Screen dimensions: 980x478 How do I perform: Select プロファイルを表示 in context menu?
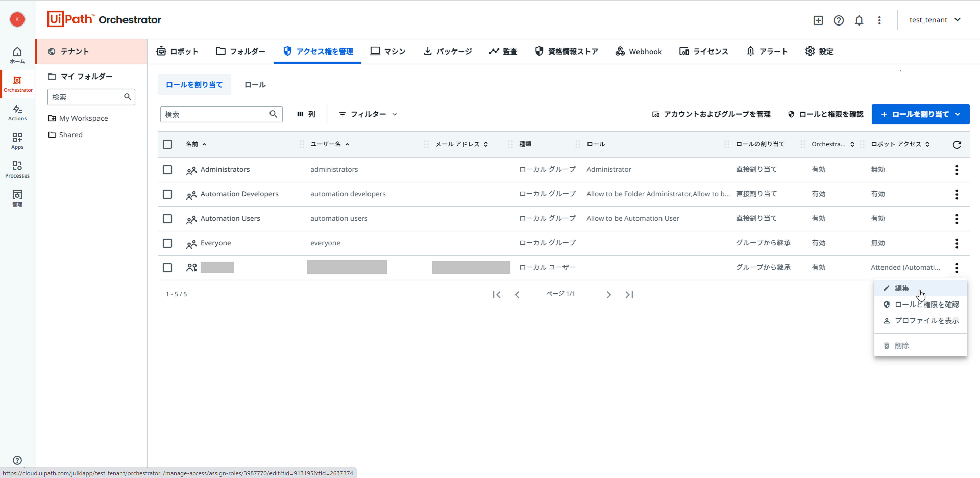920,321
